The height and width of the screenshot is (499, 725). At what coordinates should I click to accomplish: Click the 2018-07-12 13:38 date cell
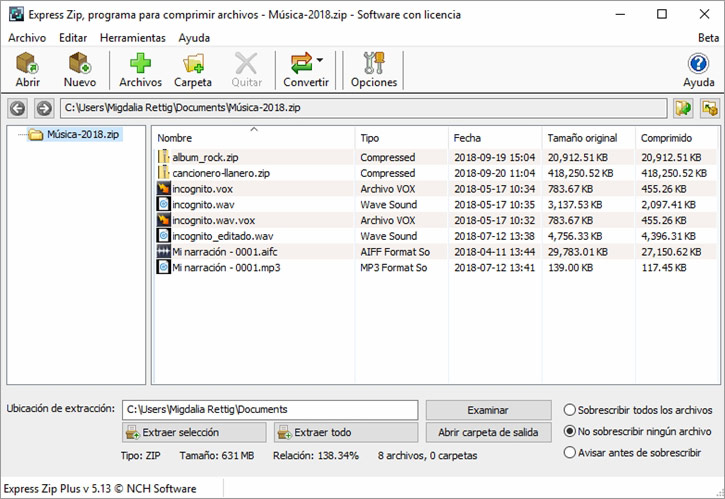coord(494,236)
